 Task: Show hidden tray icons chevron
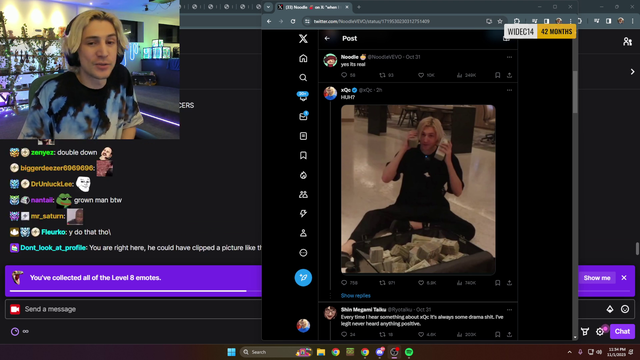pyautogui.click(x=569, y=352)
